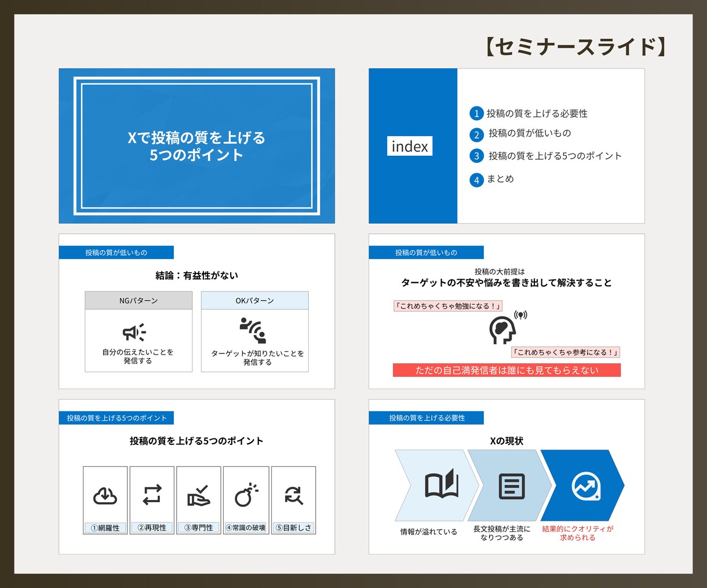Click the open book icon in arrow
Image resolution: width=707 pixels, height=588 pixels.
point(442,485)
